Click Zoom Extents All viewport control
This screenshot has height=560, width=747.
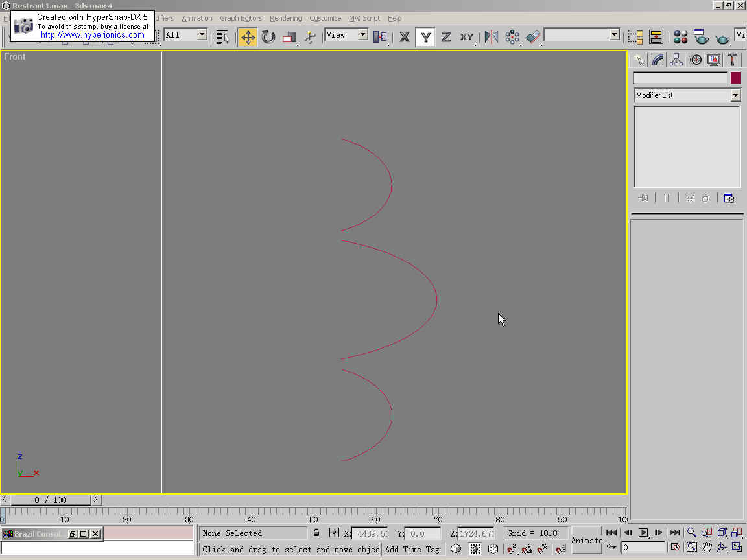[737, 532]
